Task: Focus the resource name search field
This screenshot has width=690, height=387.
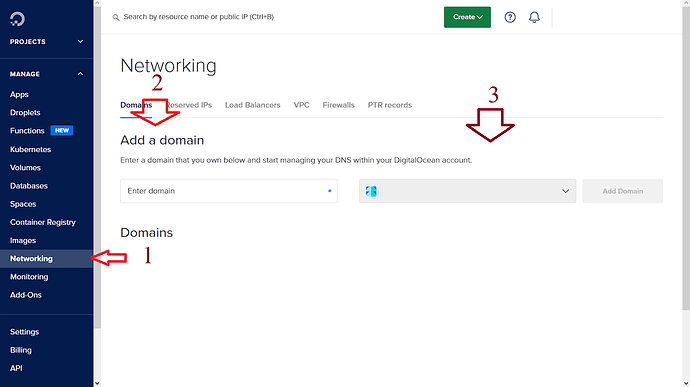Action: tap(198, 17)
